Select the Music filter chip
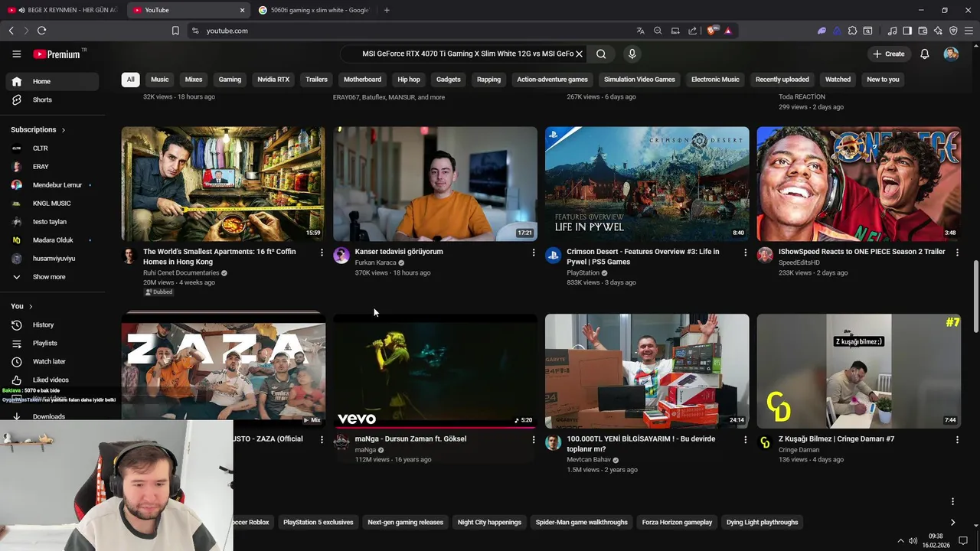 (159, 80)
